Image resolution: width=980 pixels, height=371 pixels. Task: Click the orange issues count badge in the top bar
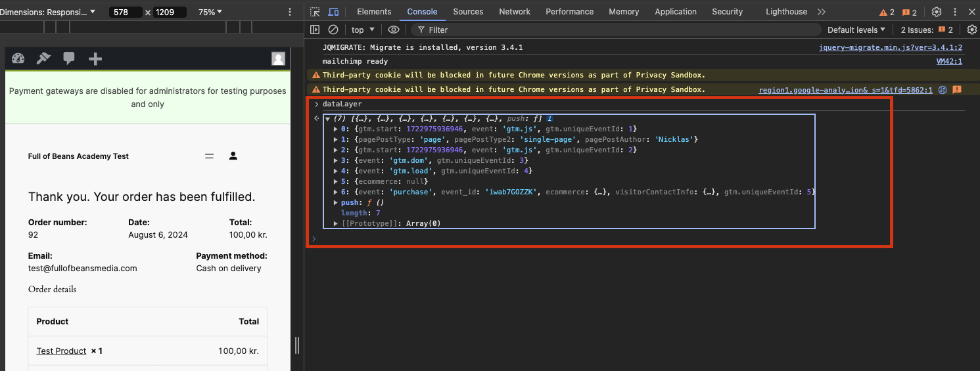[x=910, y=12]
